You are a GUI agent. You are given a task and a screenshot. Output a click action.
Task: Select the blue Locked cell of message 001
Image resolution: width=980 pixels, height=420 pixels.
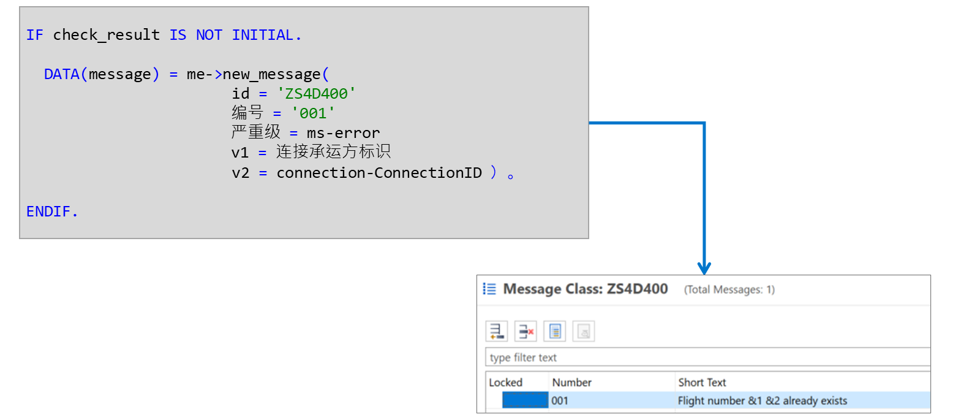pos(526,400)
